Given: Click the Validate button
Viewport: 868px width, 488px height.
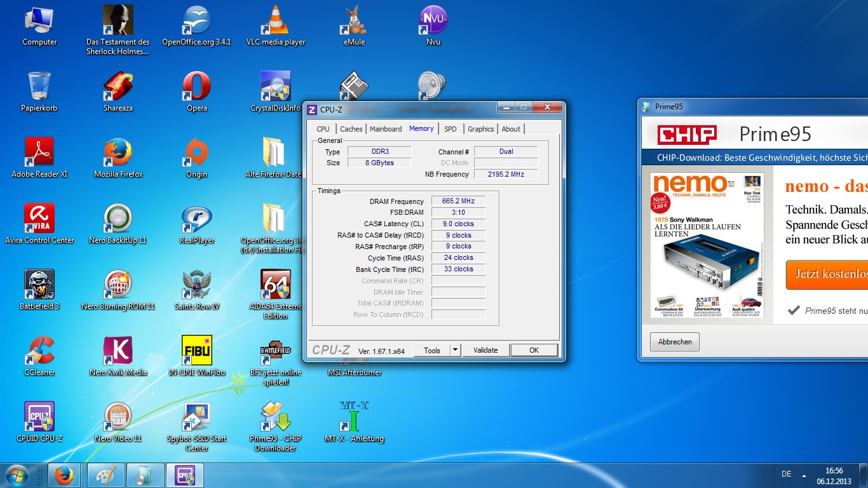Looking at the screenshot, I should (485, 350).
